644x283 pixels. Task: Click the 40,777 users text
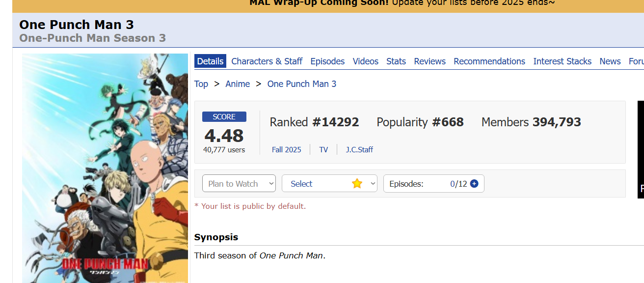(x=224, y=150)
